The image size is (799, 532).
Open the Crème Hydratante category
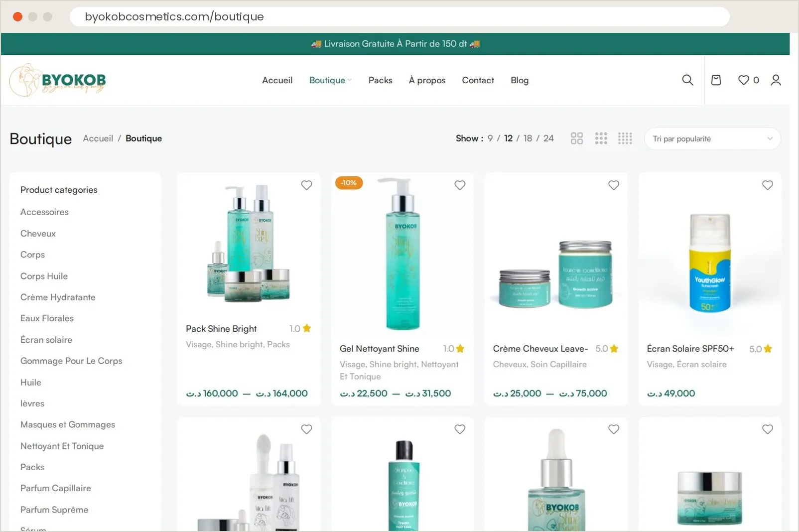(x=58, y=297)
